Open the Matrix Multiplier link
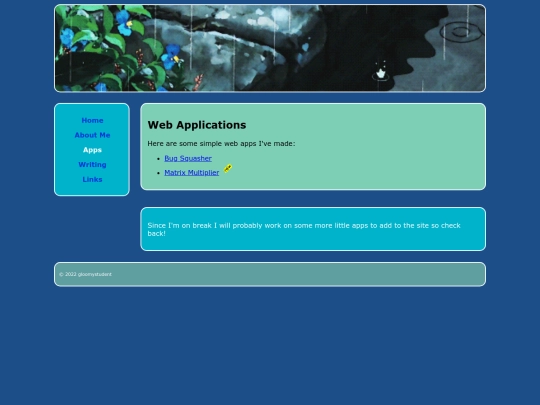This screenshot has height=405, width=540. 191,173
